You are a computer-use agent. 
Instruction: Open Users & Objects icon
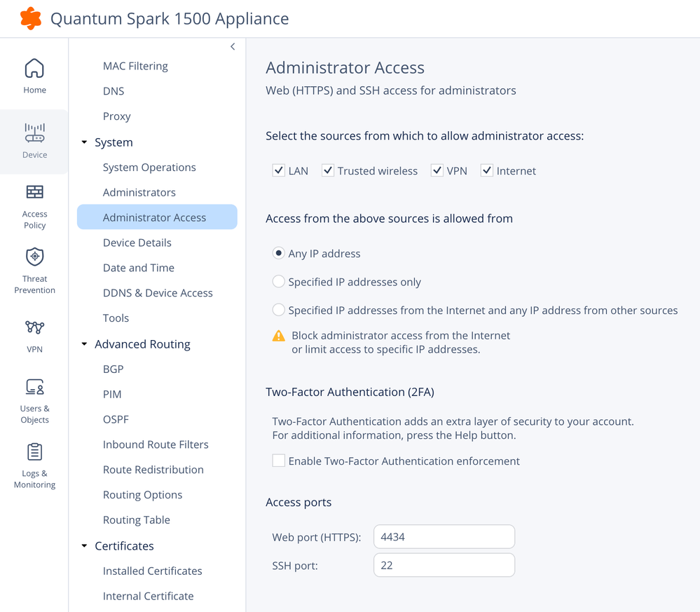point(34,387)
